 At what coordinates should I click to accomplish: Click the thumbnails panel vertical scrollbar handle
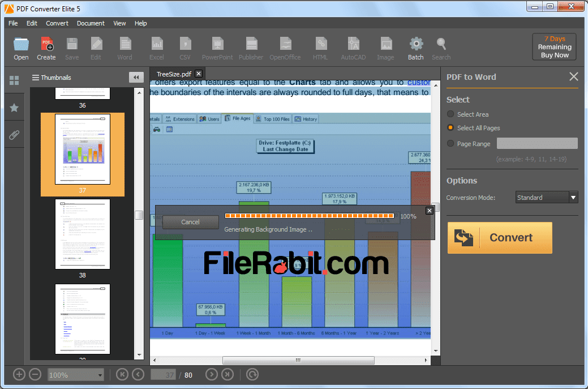139,215
